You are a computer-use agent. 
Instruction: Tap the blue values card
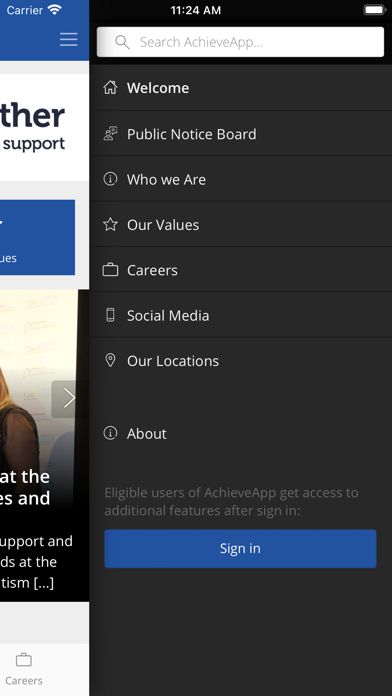pos(37,237)
